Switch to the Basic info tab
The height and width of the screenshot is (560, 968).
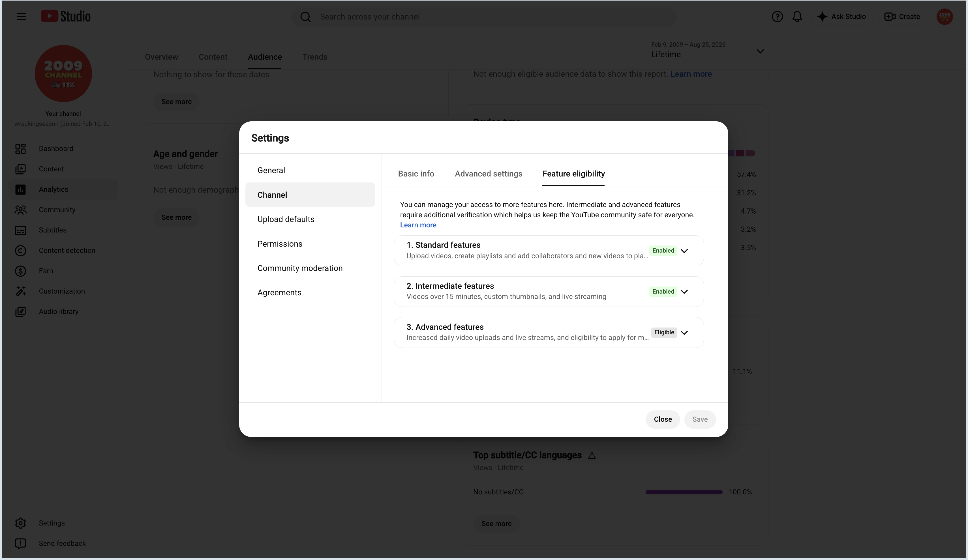[416, 174]
